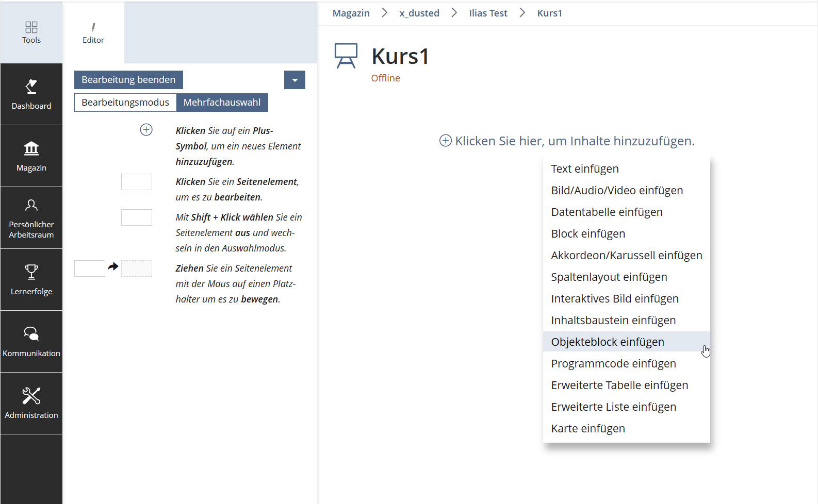818x504 pixels.
Task: Open the Tools grid icon
Action: pyautogui.click(x=31, y=28)
